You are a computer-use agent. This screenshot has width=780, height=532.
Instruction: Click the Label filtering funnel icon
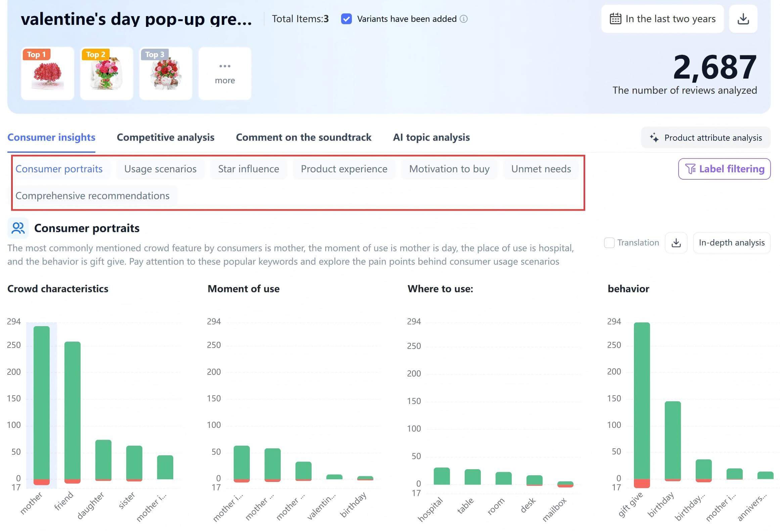pyautogui.click(x=690, y=169)
